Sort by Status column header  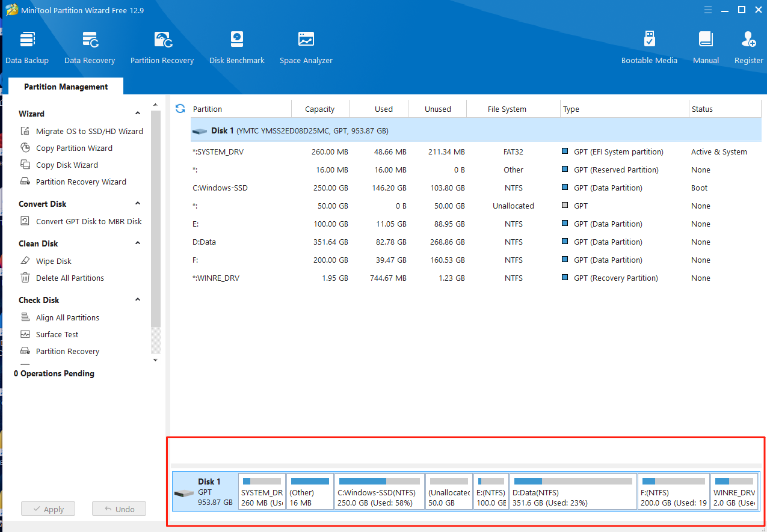pos(725,109)
